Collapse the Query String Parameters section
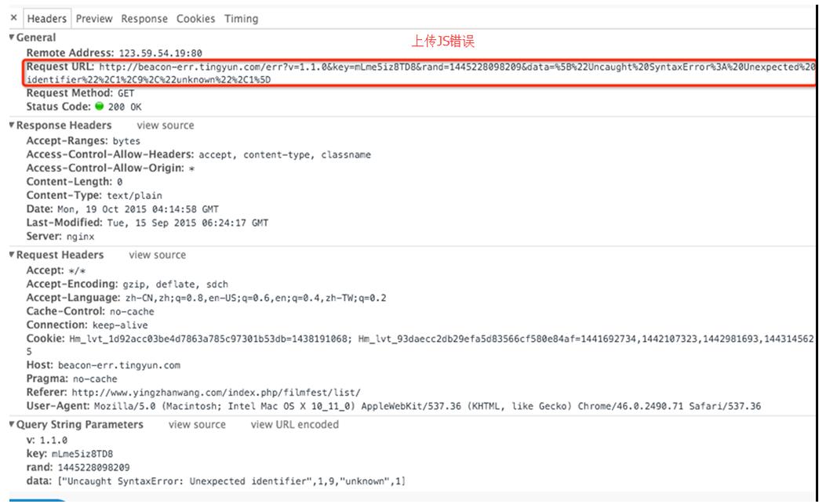 [x=13, y=425]
